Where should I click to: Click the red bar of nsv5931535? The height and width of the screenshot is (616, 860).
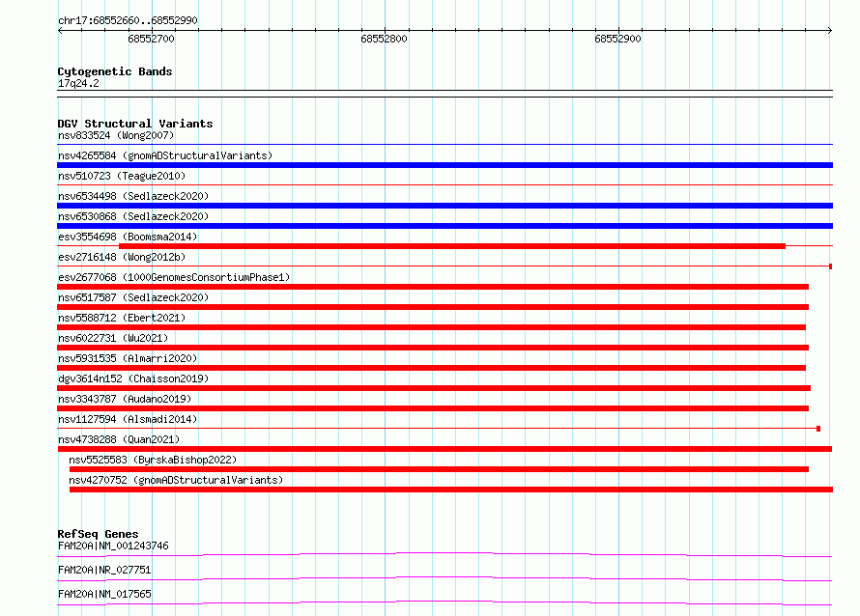(431, 368)
